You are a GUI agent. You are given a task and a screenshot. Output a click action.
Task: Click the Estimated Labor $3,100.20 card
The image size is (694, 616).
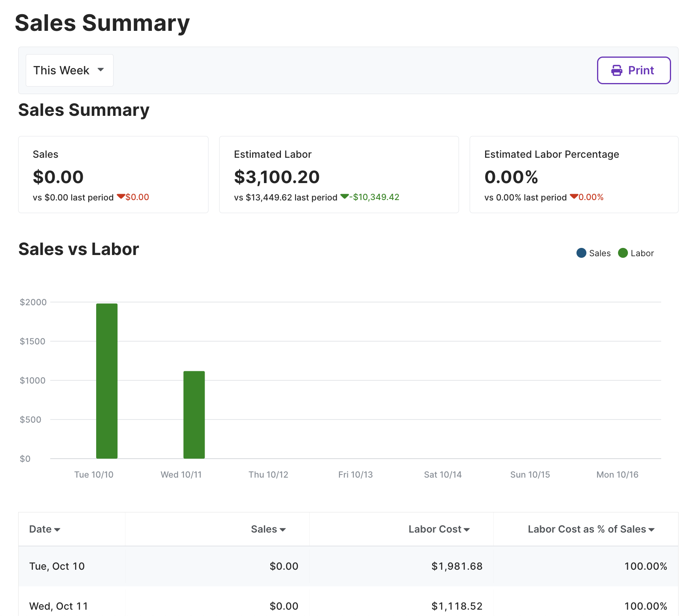[x=339, y=175]
